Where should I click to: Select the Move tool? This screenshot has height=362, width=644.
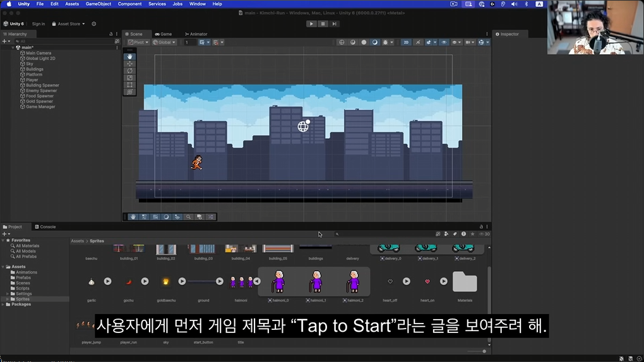click(x=130, y=64)
